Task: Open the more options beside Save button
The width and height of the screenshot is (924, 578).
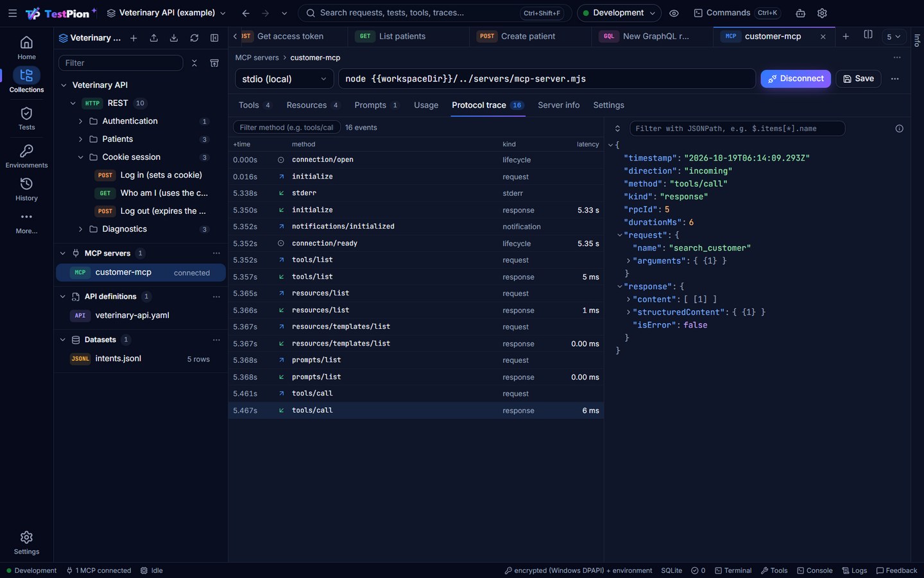Action: [x=894, y=79]
